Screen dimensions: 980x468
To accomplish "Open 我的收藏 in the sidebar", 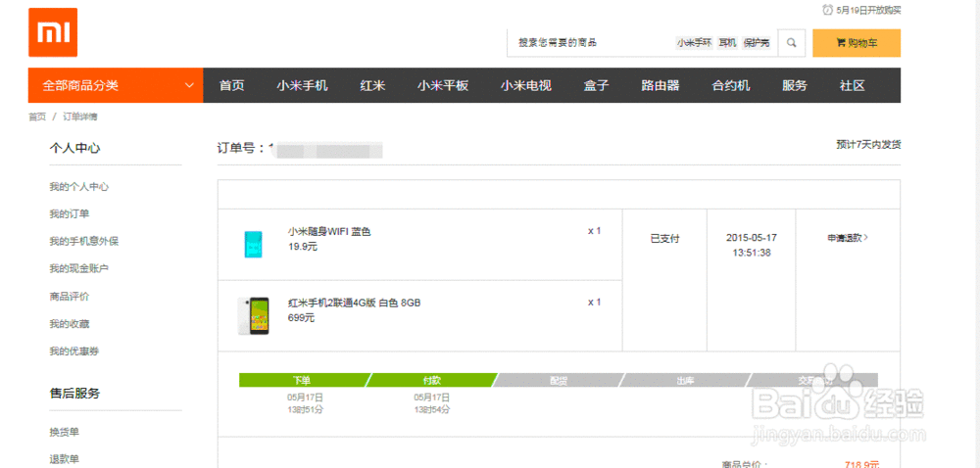I will [70, 324].
